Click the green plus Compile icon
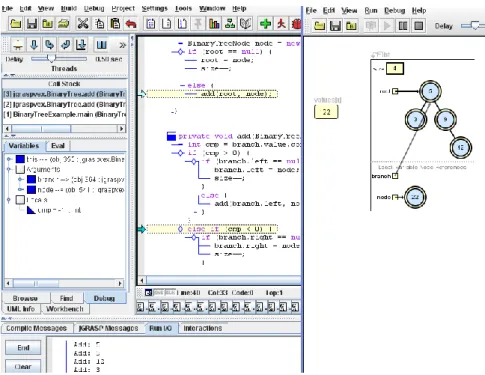Viewport: 485px width, 375px height. (x=265, y=24)
